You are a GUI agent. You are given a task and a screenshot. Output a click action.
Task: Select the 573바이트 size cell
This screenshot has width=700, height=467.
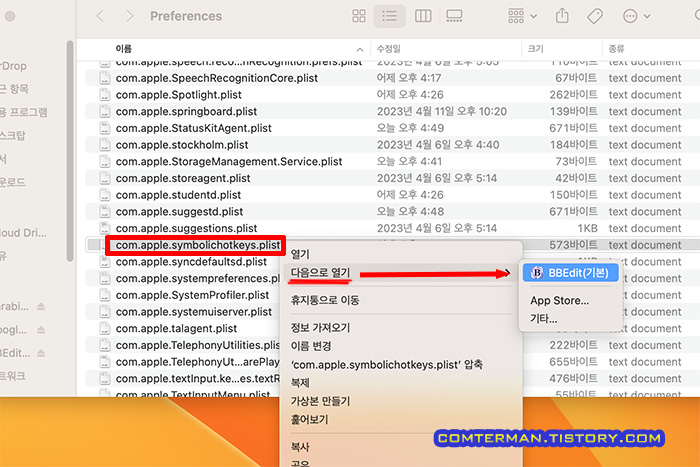[573, 245]
